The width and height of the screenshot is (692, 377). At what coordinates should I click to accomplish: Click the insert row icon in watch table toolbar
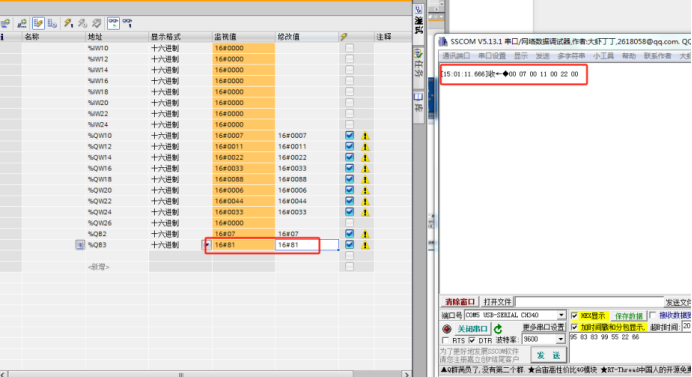pos(5,23)
